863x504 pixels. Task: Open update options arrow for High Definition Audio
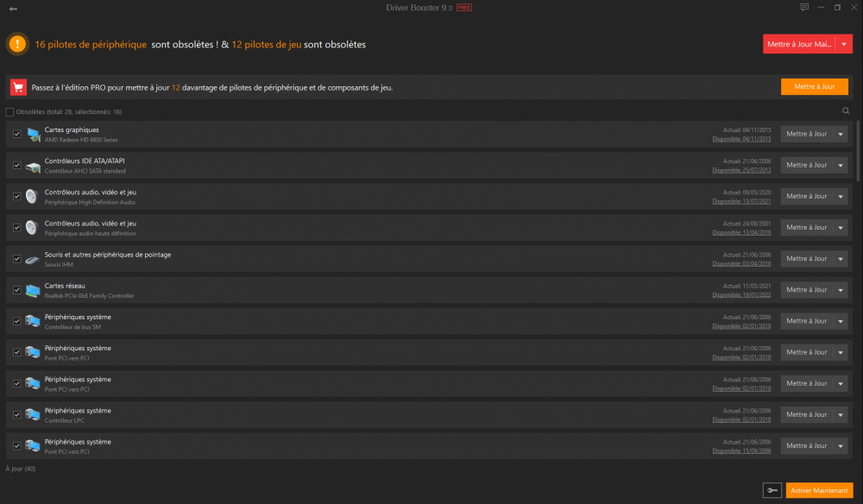(841, 197)
